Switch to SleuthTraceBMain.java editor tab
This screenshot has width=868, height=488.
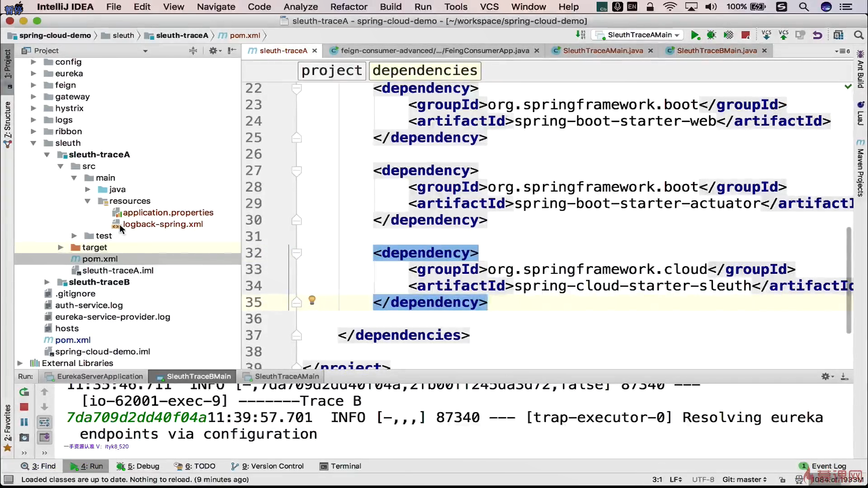716,51
